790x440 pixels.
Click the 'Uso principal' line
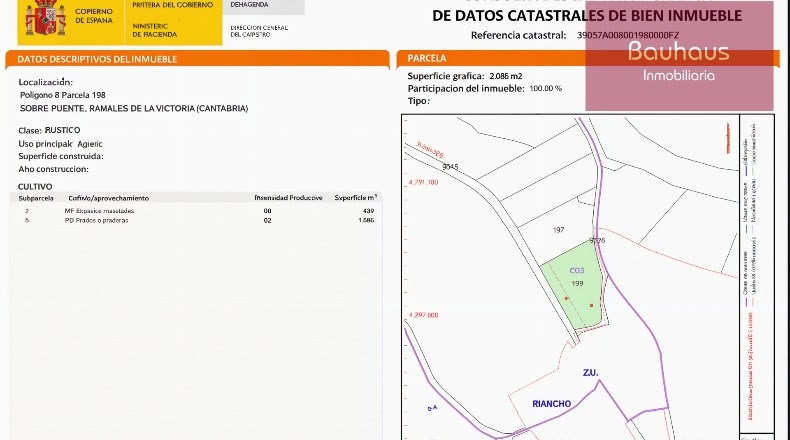coord(60,144)
